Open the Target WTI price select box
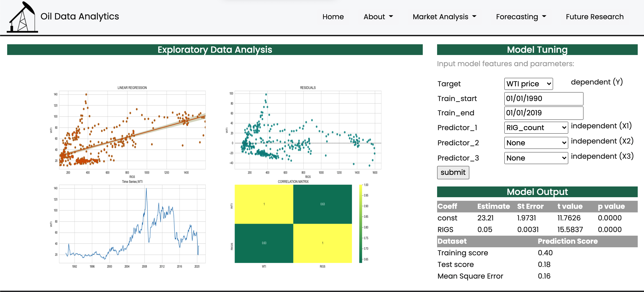 (528, 84)
